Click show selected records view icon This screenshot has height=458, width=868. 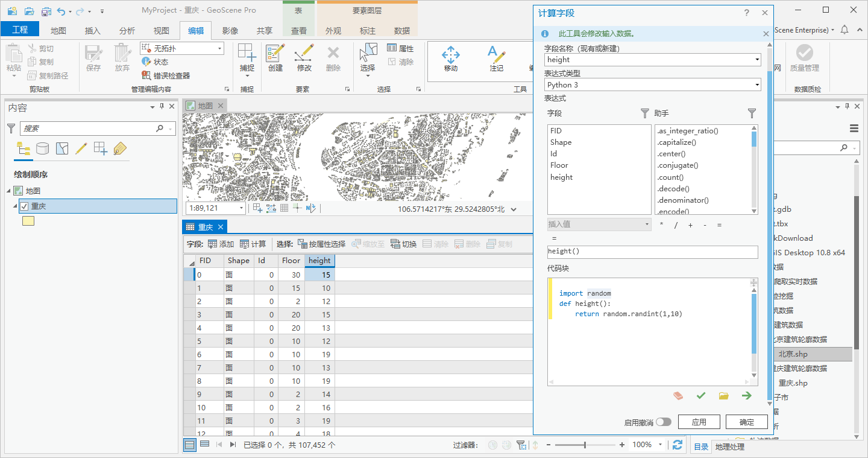click(204, 445)
